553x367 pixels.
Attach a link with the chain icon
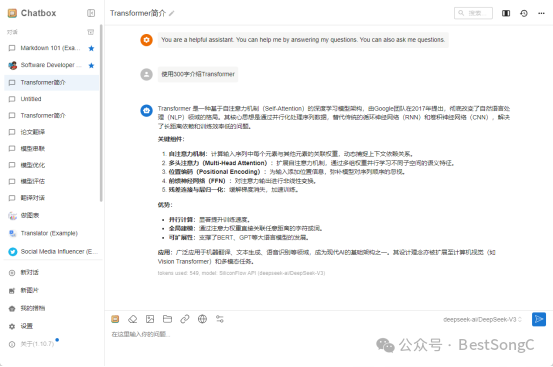[185, 319]
